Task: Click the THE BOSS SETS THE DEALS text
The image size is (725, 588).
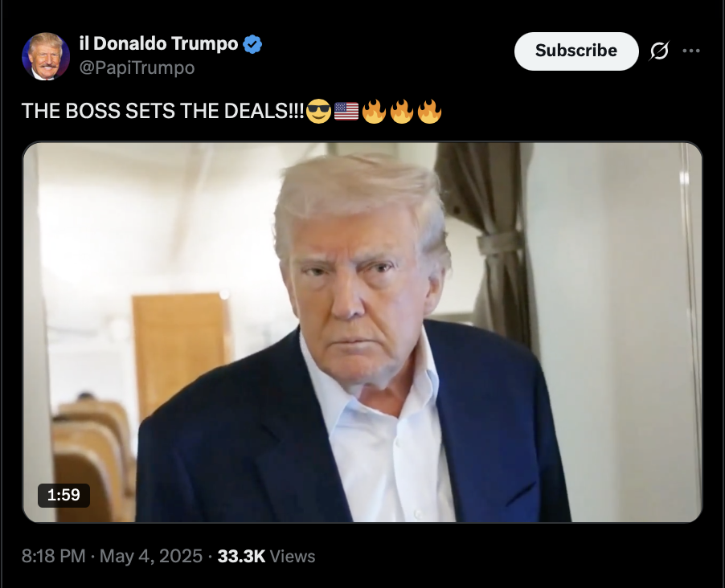Action: coord(162,111)
